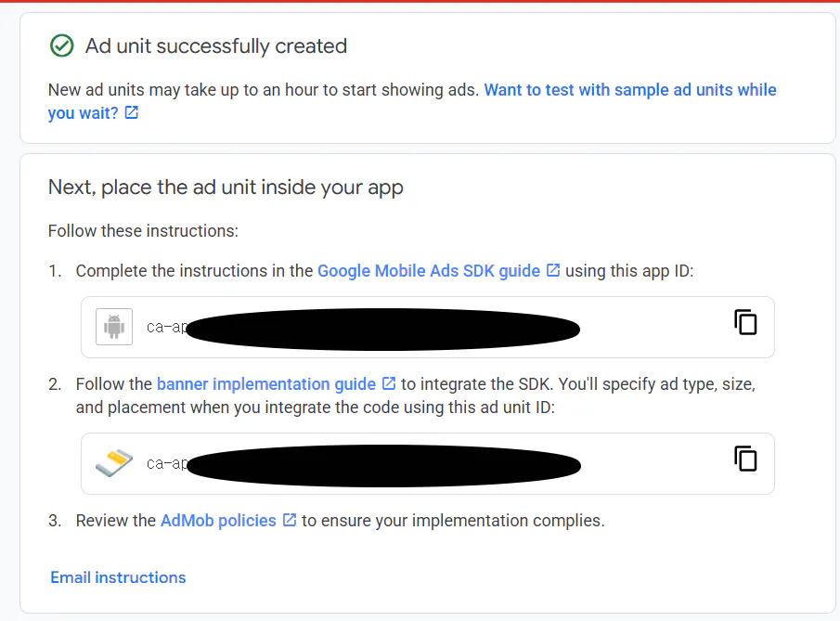The height and width of the screenshot is (621, 840).
Task: Click the 'Follow these instructions:' text
Action: [143, 231]
